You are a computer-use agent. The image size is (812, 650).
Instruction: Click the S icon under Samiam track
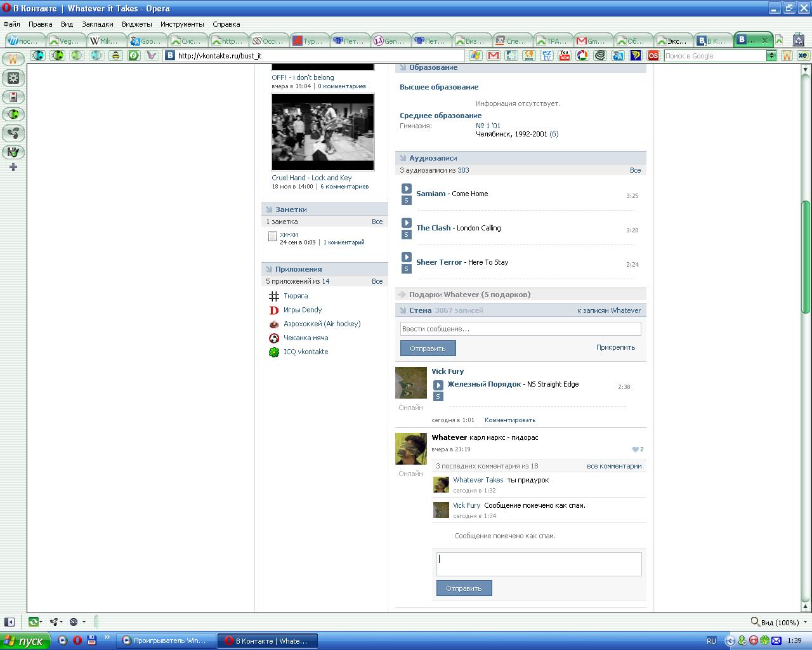tap(407, 200)
